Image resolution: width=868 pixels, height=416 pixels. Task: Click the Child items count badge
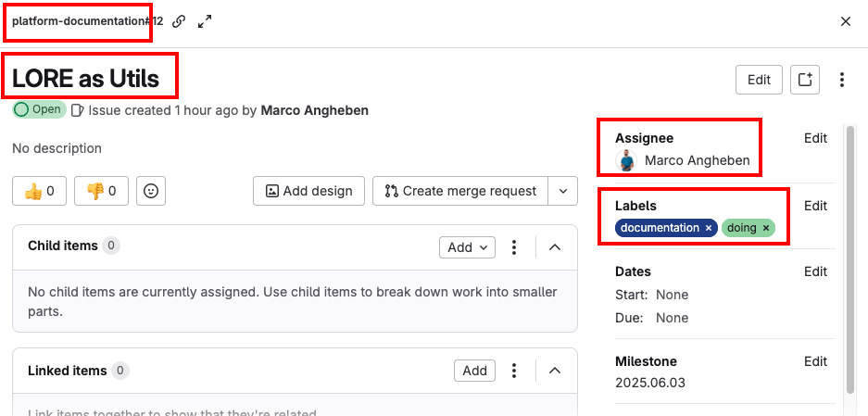click(111, 246)
